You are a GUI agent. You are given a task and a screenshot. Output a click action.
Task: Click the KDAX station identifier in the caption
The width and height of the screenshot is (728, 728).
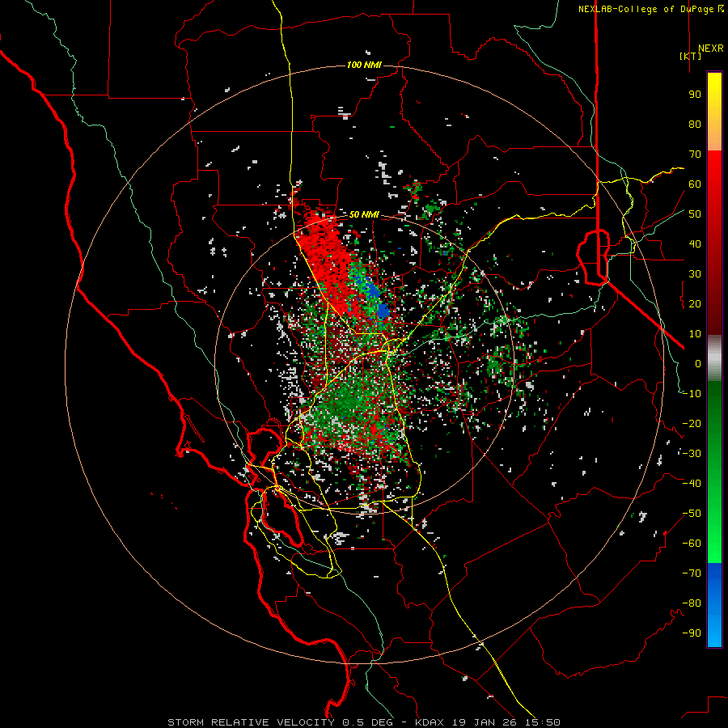[429, 722]
